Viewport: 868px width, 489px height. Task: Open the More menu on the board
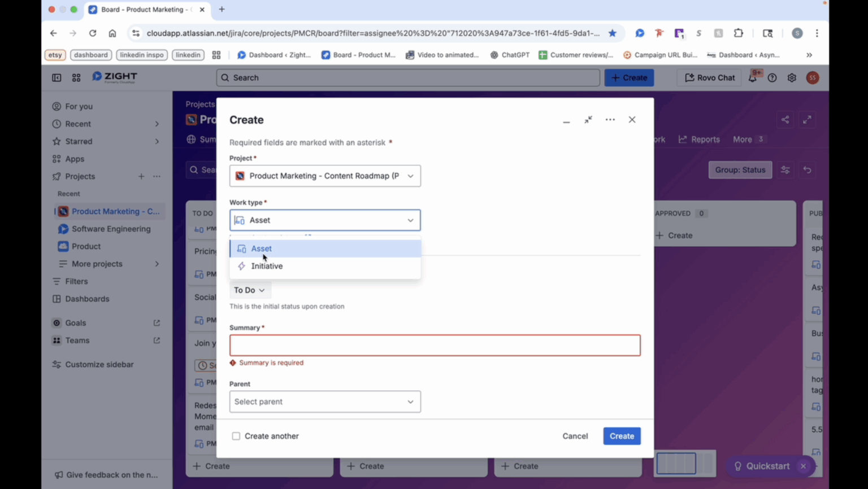742,139
